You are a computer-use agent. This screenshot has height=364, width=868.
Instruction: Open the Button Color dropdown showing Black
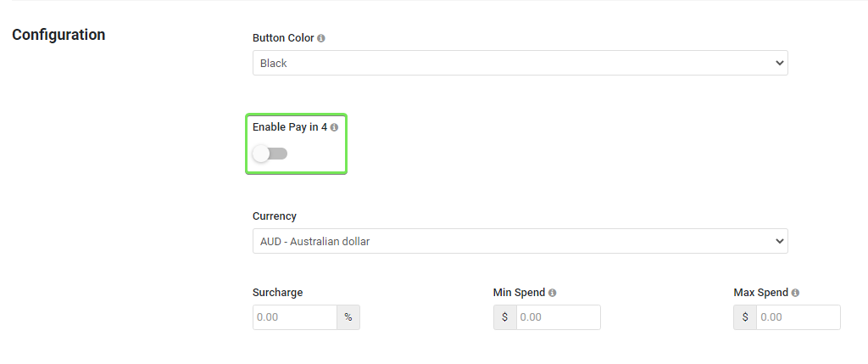(x=520, y=63)
